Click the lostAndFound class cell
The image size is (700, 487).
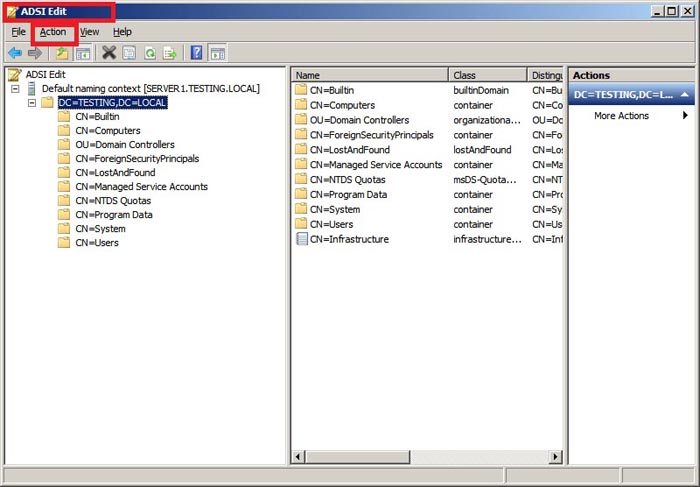(x=482, y=150)
